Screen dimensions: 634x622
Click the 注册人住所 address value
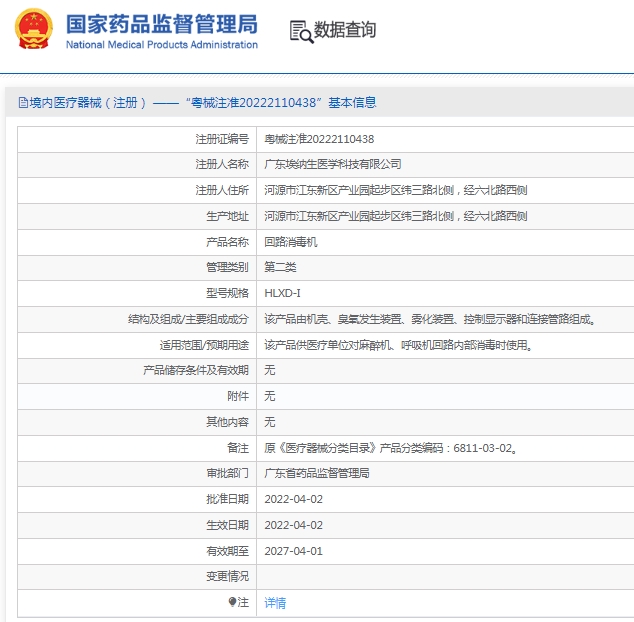point(396,190)
